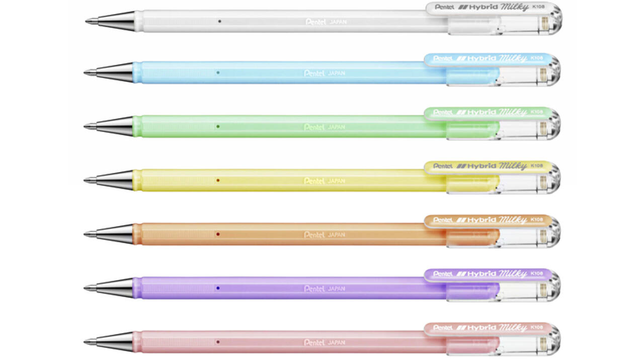Click the metal tip of the green pen
Viewport: 644px width, 362px height.
click(109, 126)
